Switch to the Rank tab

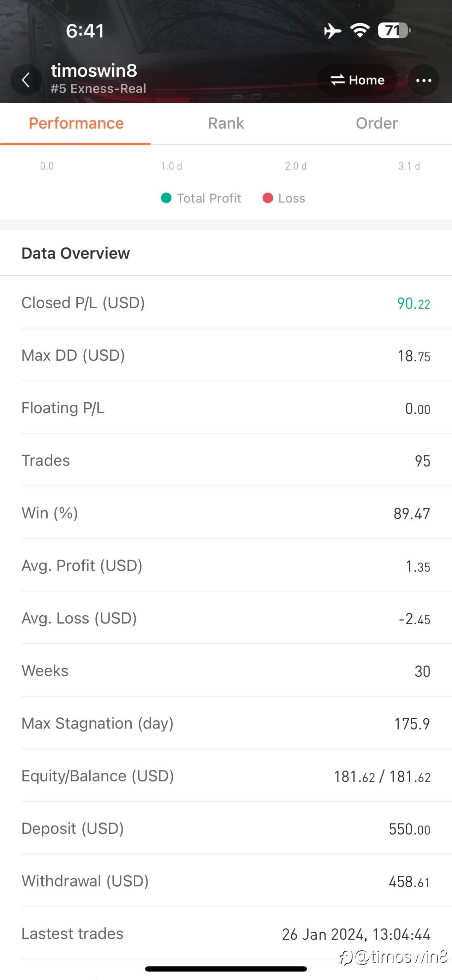pyautogui.click(x=226, y=123)
